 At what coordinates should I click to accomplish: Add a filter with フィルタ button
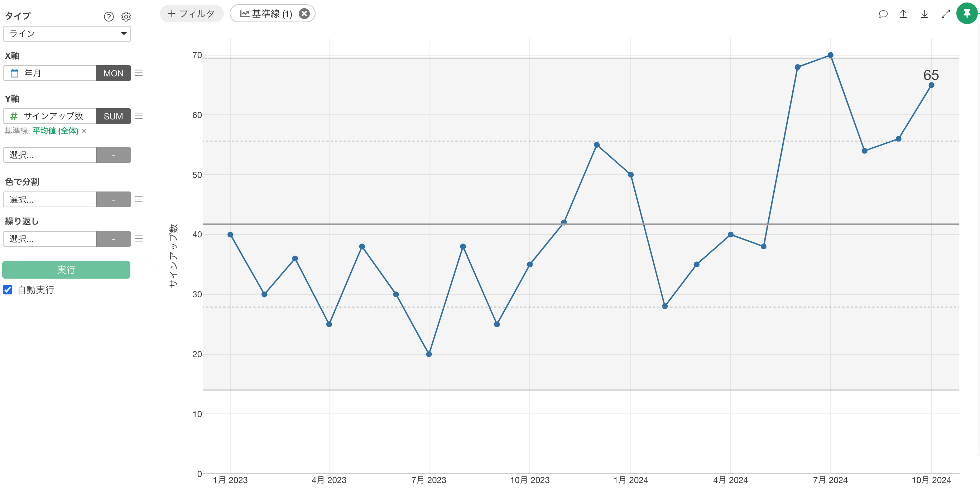(x=191, y=14)
